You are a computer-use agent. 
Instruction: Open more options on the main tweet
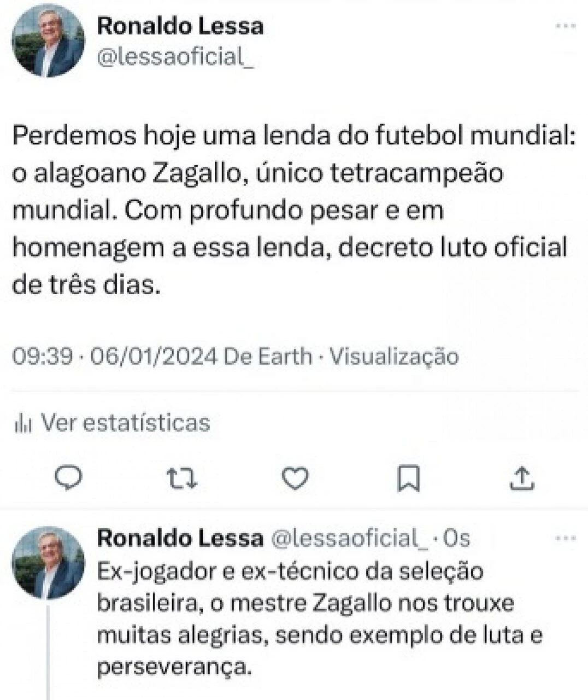coord(565,26)
